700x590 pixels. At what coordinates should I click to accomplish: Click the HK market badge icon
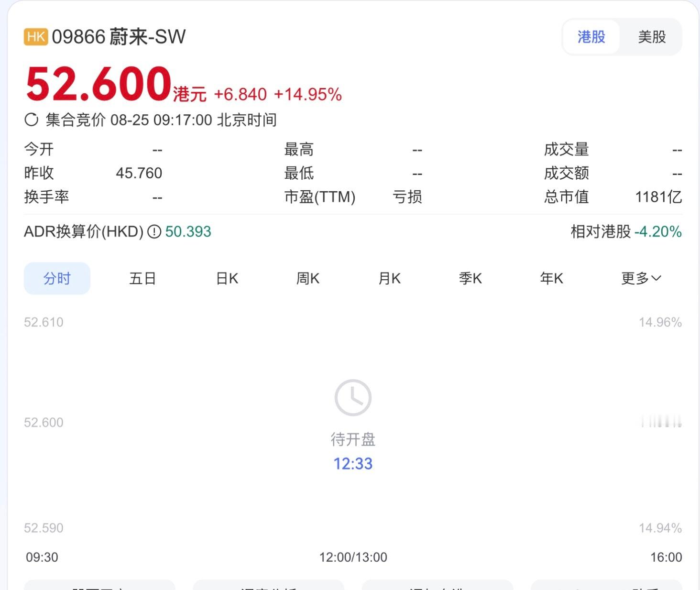pos(36,37)
